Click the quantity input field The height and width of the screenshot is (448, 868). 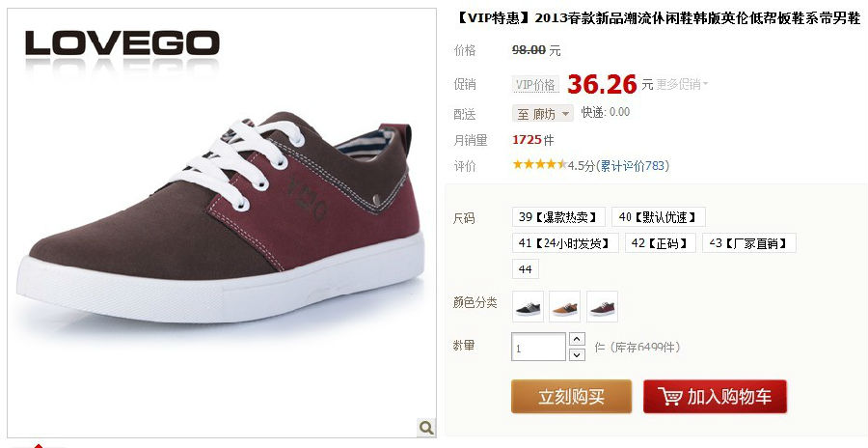[x=538, y=347]
